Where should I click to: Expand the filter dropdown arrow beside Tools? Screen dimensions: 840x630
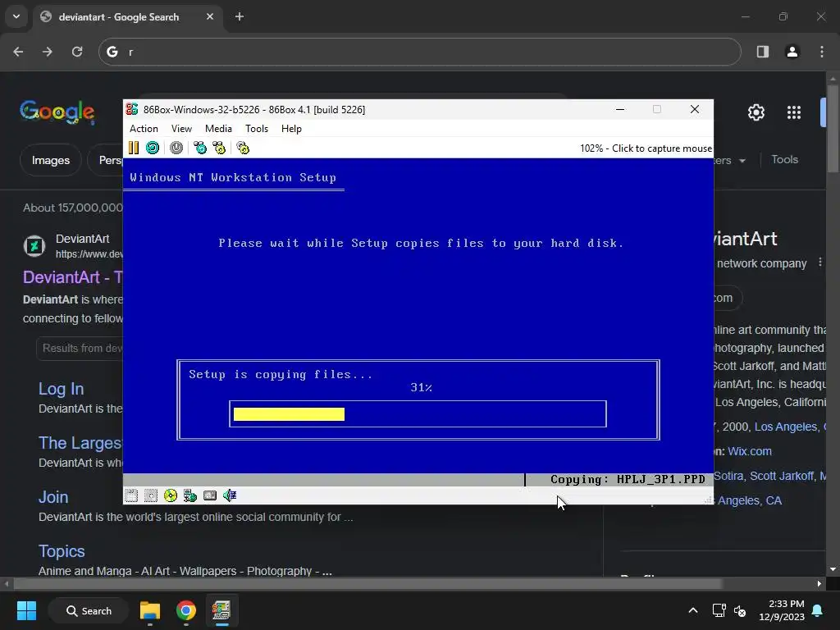742,161
